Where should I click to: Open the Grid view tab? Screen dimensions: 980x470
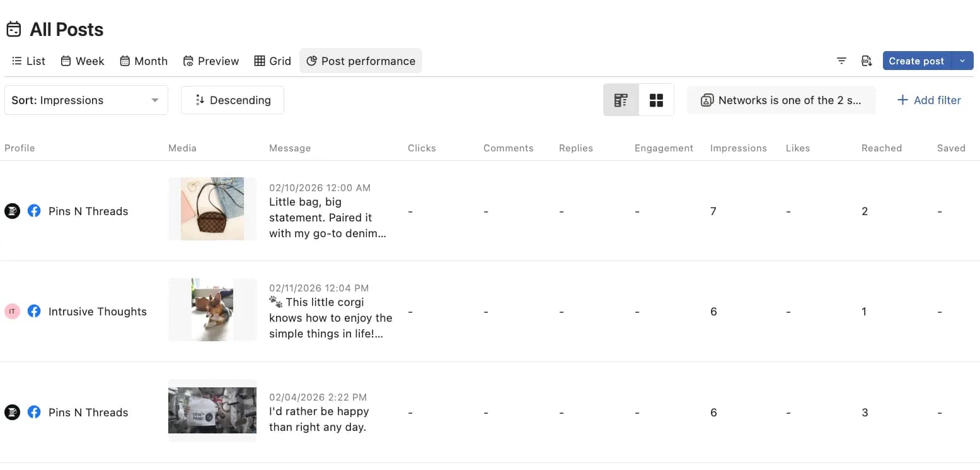pos(272,61)
